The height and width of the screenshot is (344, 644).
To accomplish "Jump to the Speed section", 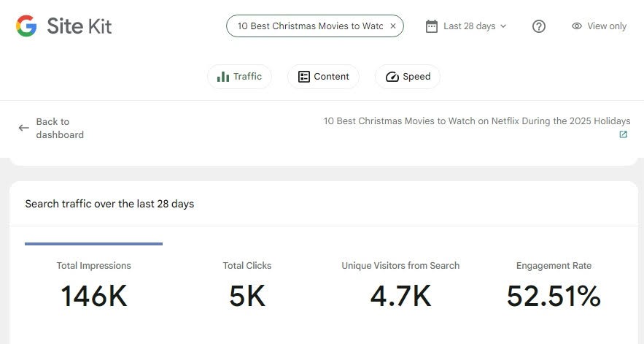I will 408,77.
